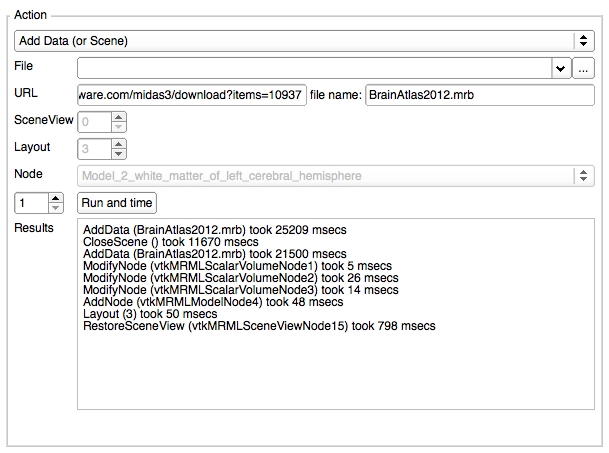Click the RestoreSceneView result line
Viewport: 609px width, 453px height.
pyautogui.click(x=259, y=326)
